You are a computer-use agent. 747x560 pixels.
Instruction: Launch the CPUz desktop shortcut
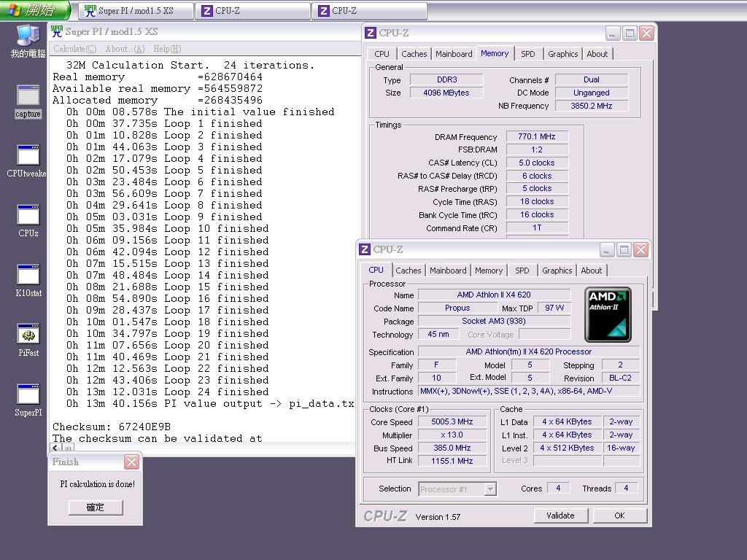28,221
